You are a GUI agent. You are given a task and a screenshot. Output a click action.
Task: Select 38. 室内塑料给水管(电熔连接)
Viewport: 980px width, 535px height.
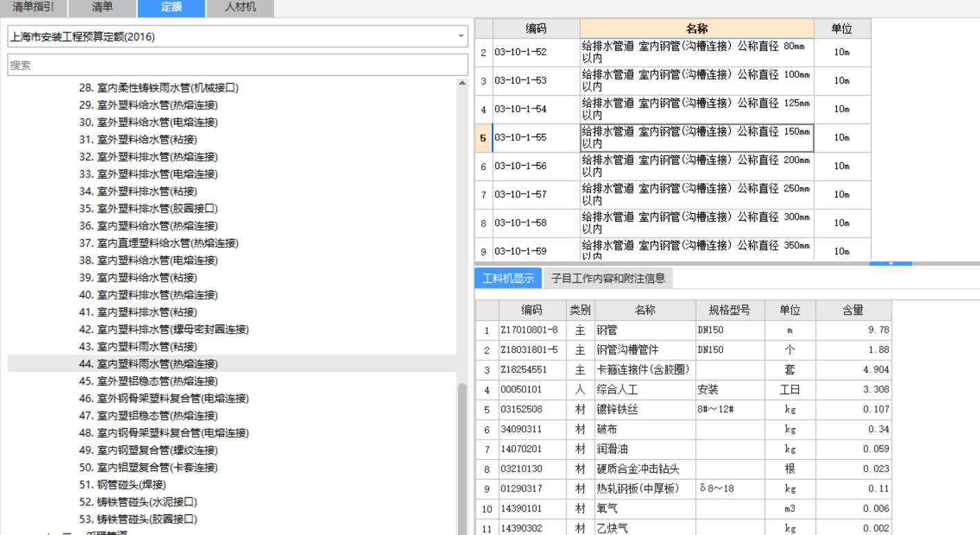(148, 260)
